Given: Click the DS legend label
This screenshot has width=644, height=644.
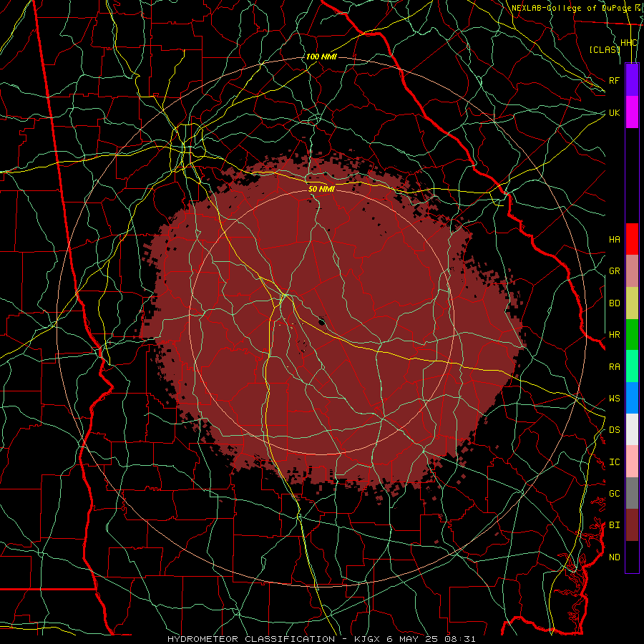Looking at the screenshot, I should tap(615, 430).
